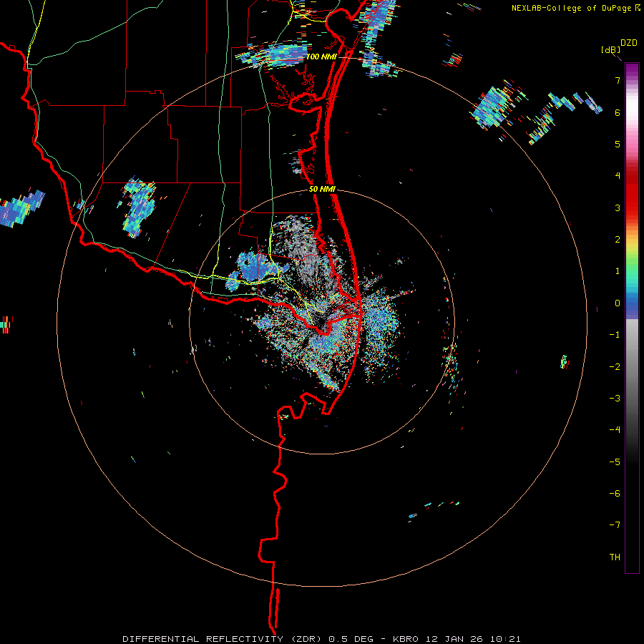The image size is (644, 644).
Task: Click the 50 NMI range ring label
Action: coord(322,190)
